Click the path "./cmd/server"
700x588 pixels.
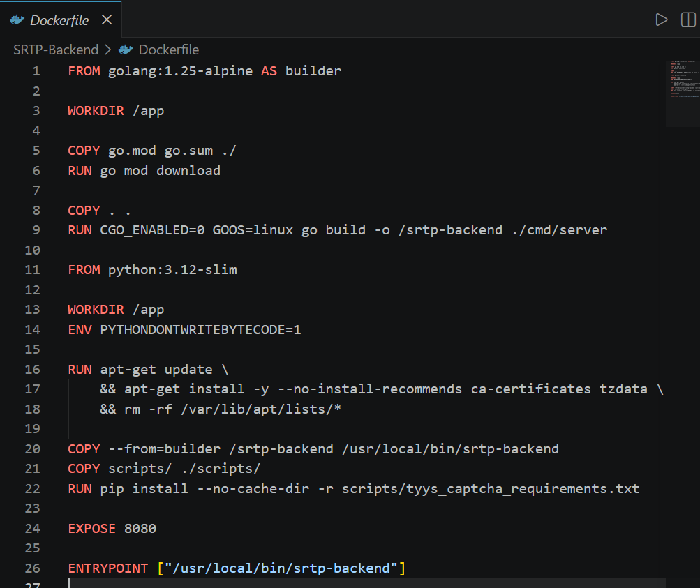pos(560,230)
